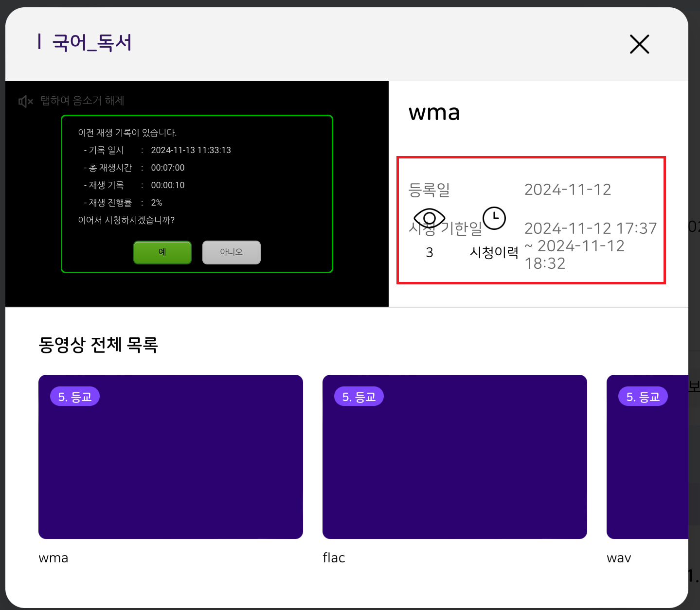Click the 동영상 전체 목록 heading
The image size is (700, 610).
tap(98, 345)
